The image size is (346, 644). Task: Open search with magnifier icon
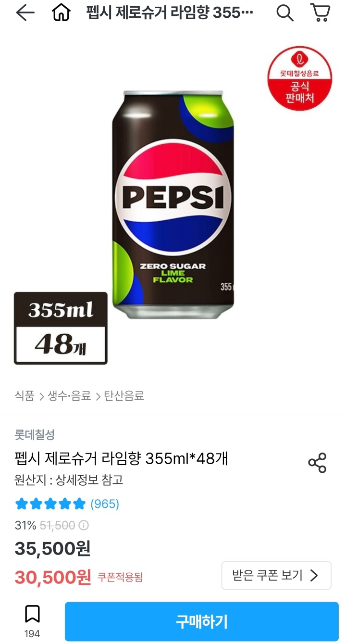point(284,13)
